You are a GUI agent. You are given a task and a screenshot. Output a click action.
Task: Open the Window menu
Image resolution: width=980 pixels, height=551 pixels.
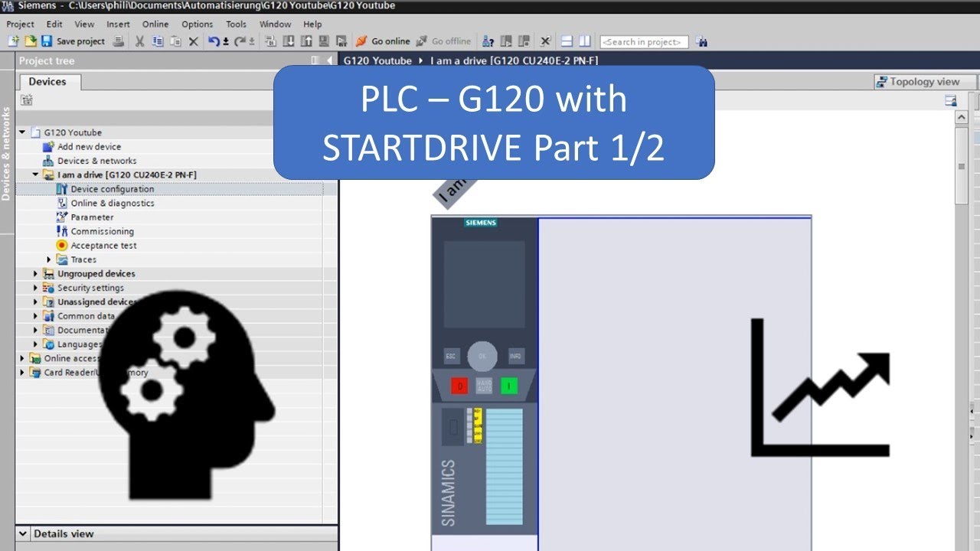[275, 24]
